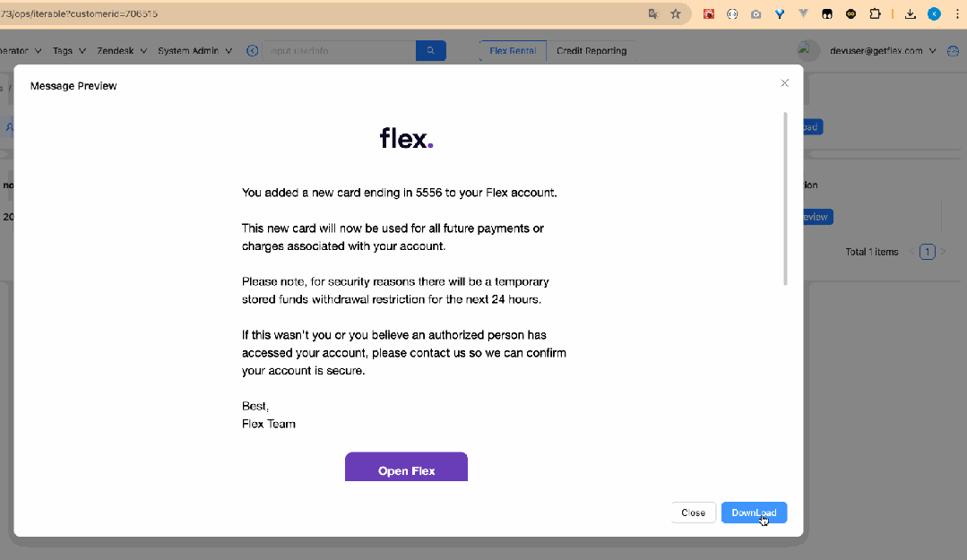967x560 pixels.
Task: Select the Flex Rental tab
Action: [513, 50]
